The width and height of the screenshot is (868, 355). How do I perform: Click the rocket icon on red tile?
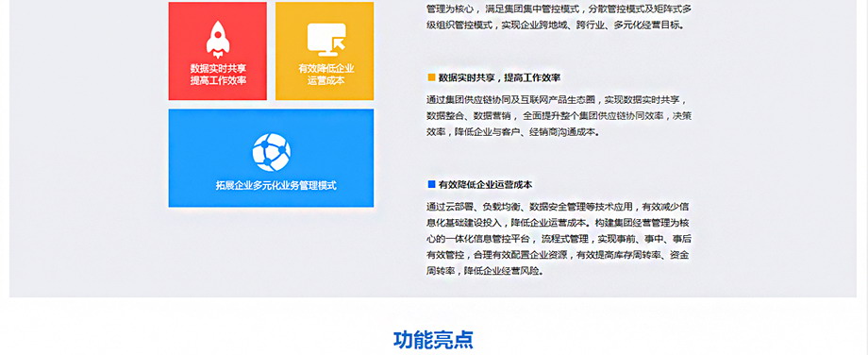(218, 40)
